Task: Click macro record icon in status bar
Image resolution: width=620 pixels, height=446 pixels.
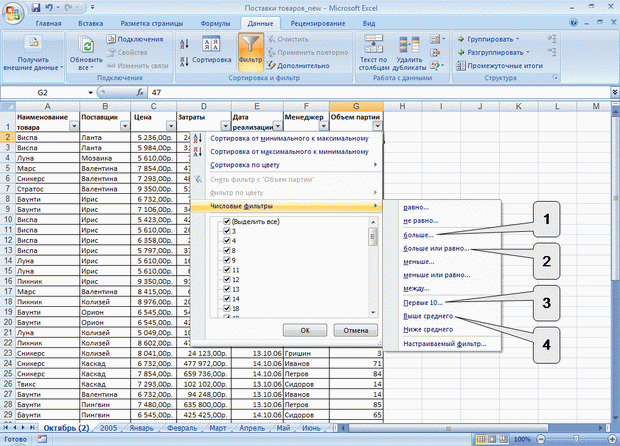Action: (x=42, y=439)
